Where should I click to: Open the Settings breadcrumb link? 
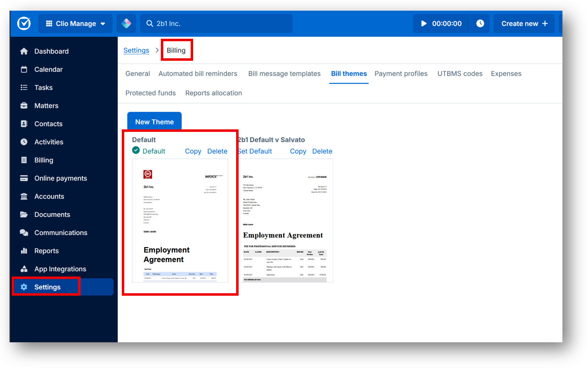click(136, 50)
